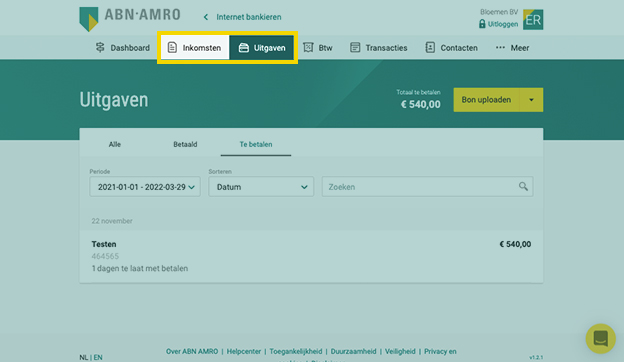
Task: Click the Totaal te betalen € 540,00 amount
Action: [x=420, y=105]
